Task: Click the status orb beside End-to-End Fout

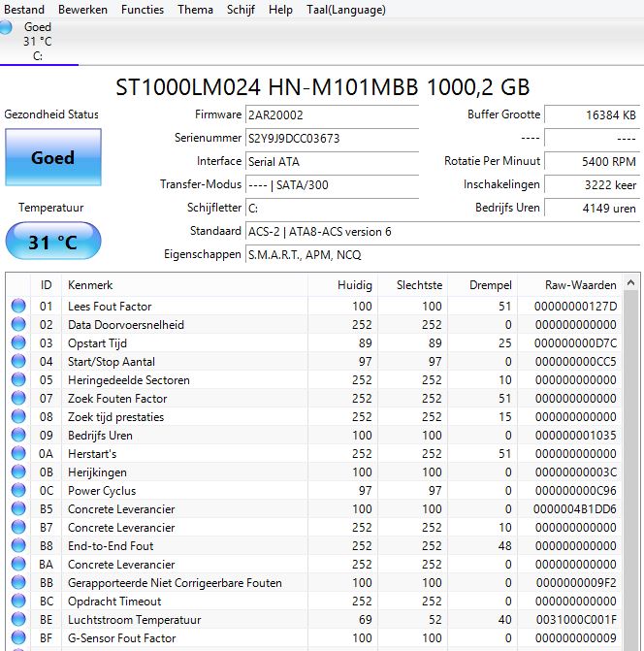Action: click(18, 546)
